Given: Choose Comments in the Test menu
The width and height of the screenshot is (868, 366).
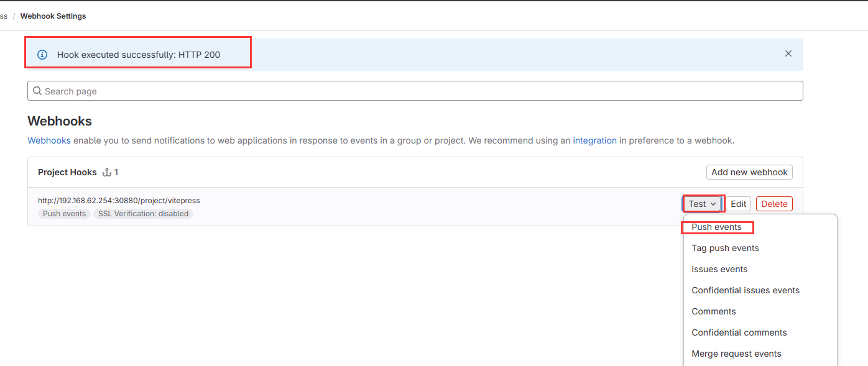Looking at the screenshot, I should click(714, 311).
